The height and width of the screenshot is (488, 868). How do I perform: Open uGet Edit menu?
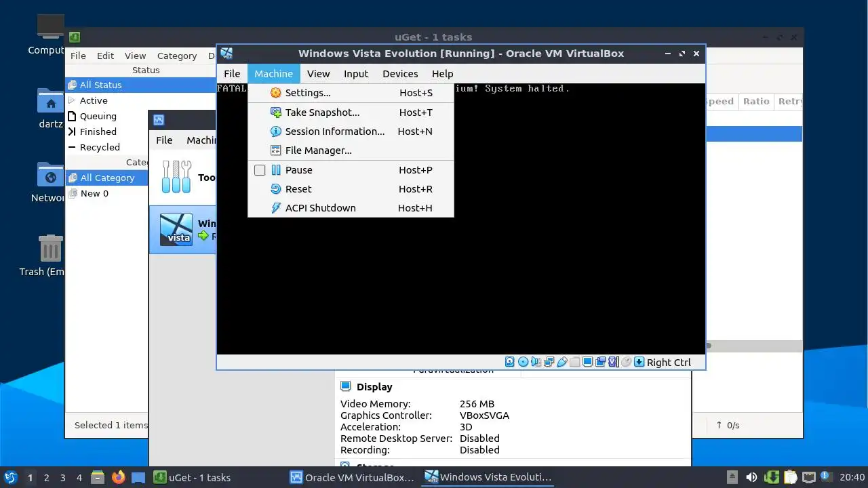[x=105, y=56]
